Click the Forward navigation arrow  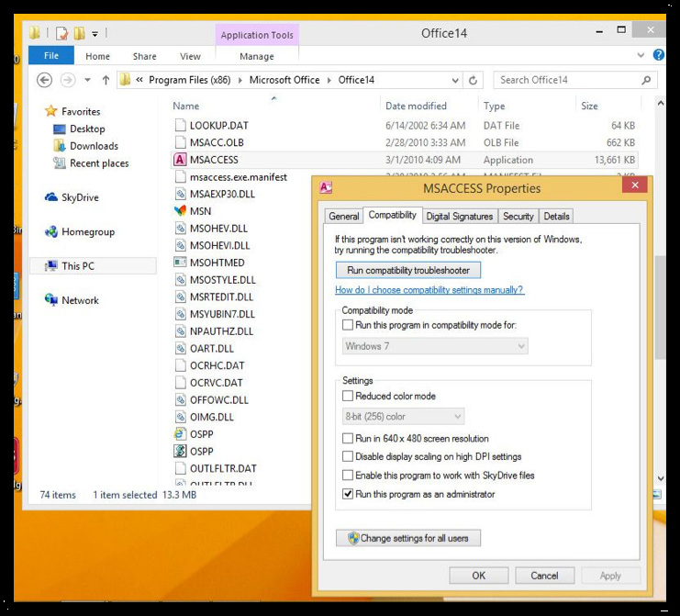click(x=67, y=80)
